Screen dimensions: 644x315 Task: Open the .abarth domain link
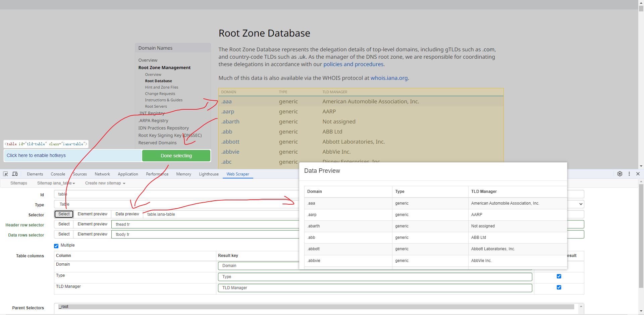click(x=230, y=121)
